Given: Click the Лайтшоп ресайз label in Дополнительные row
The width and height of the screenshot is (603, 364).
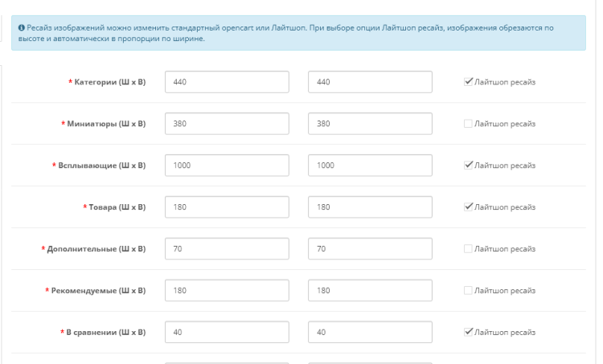Looking at the screenshot, I should tap(505, 248).
